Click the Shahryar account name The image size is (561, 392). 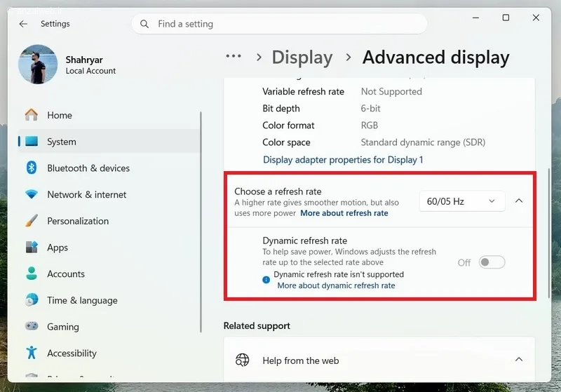point(84,60)
